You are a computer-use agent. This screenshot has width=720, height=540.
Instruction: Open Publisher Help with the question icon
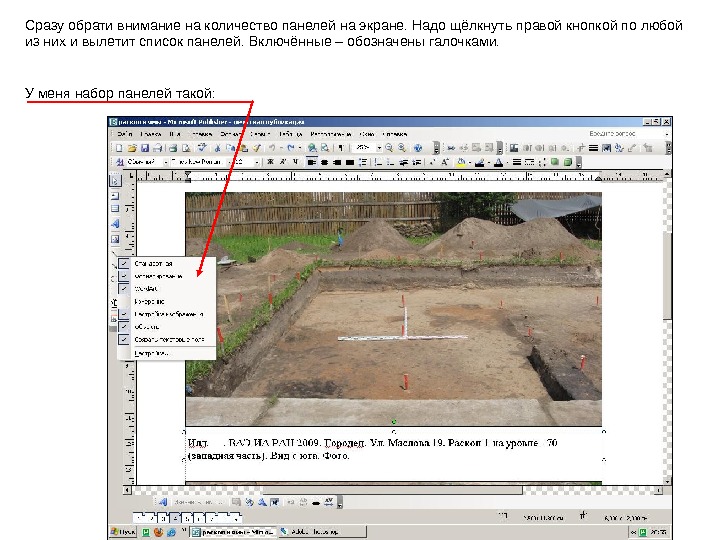(418, 148)
